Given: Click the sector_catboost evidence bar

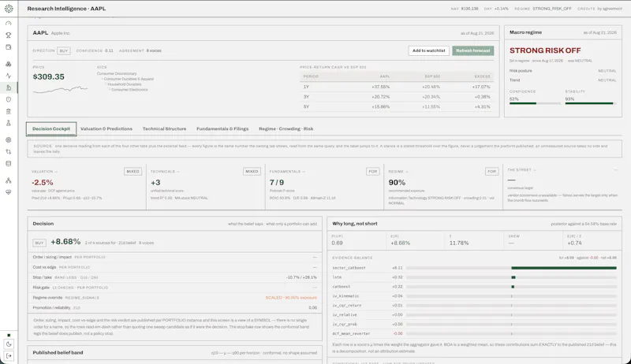Looking at the screenshot, I should (x=511, y=268).
